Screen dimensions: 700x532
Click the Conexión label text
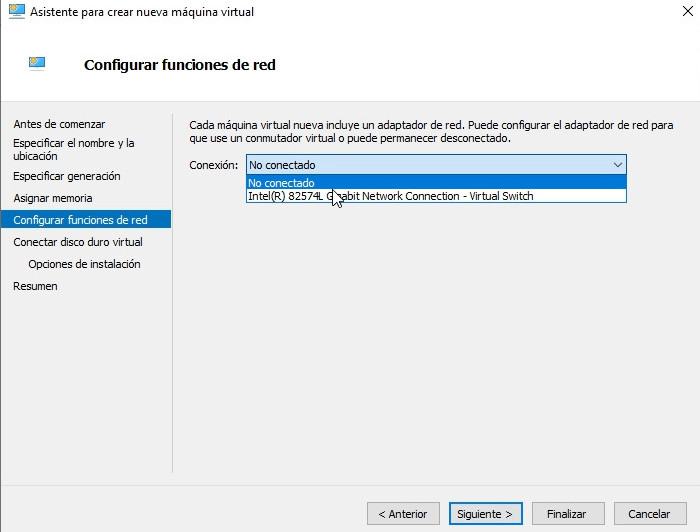(x=213, y=165)
